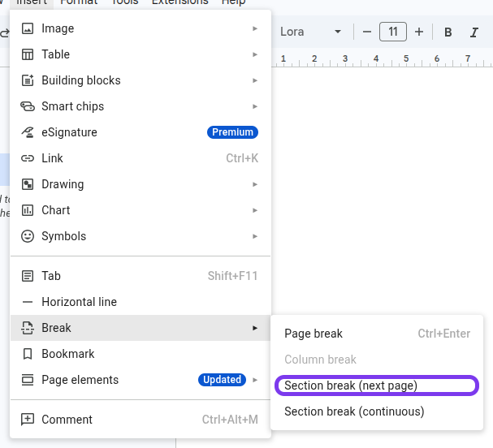Click the Break page icon
The width and height of the screenshot is (493, 448).
tap(28, 328)
